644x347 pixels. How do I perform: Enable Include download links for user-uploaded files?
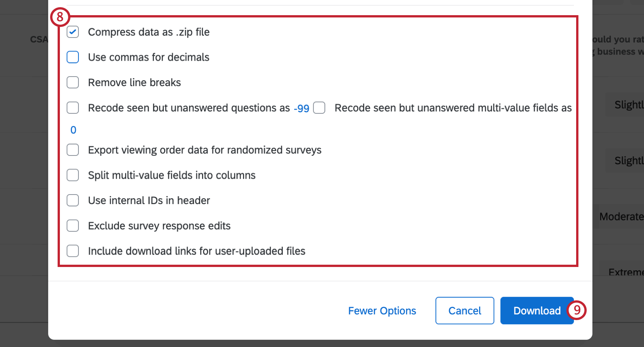coord(72,251)
